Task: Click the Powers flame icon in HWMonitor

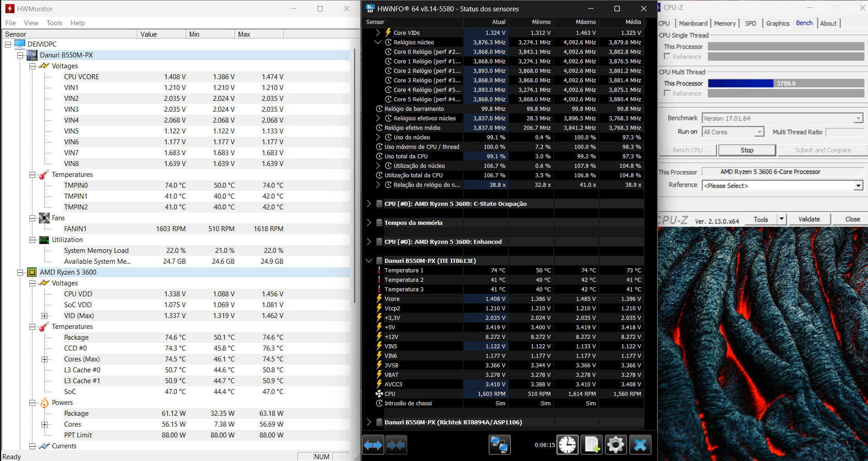Action: 44,402
